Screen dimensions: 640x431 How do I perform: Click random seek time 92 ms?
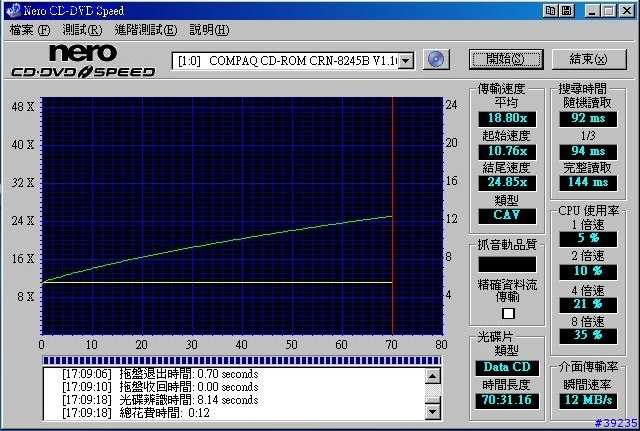[x=588, y=118]
